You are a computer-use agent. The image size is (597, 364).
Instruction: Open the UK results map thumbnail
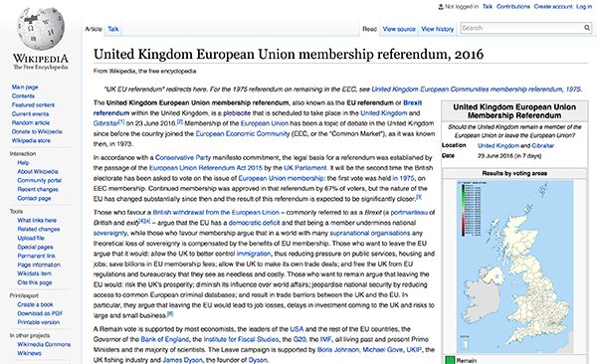[514, 267]
